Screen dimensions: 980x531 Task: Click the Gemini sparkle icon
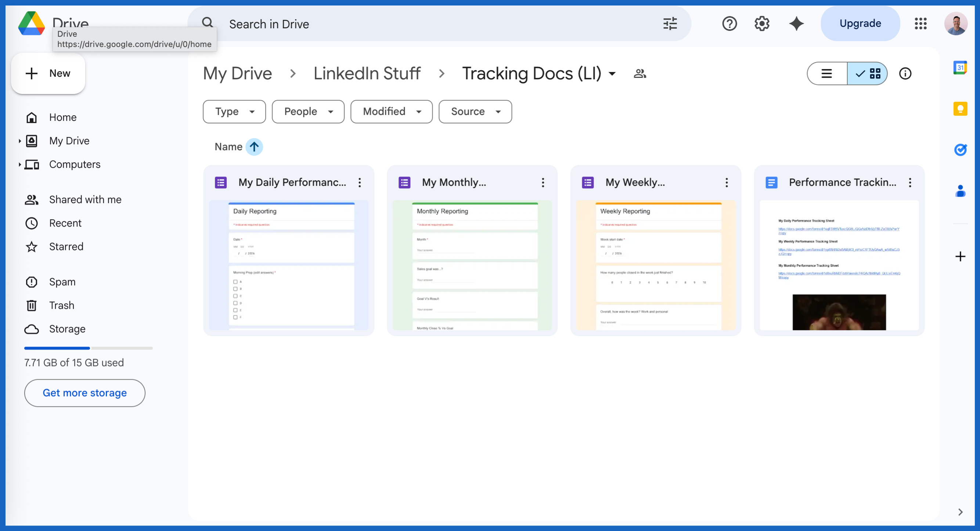pyautogui.click(x=796, y=24)
